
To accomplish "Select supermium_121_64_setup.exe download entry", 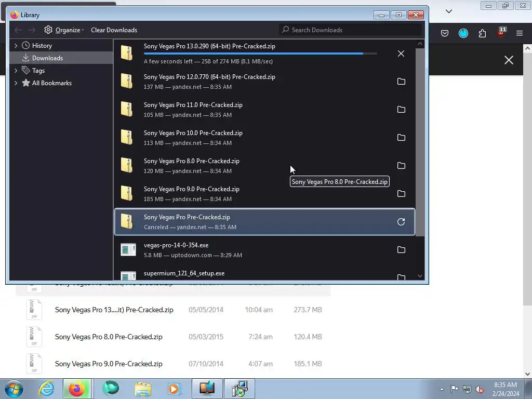I will coord(264,274).
